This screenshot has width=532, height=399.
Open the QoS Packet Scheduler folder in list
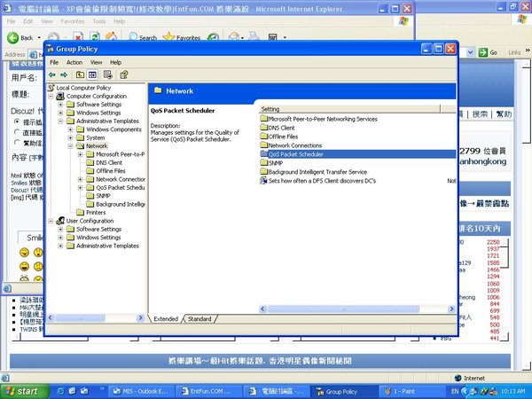point(295,154)
